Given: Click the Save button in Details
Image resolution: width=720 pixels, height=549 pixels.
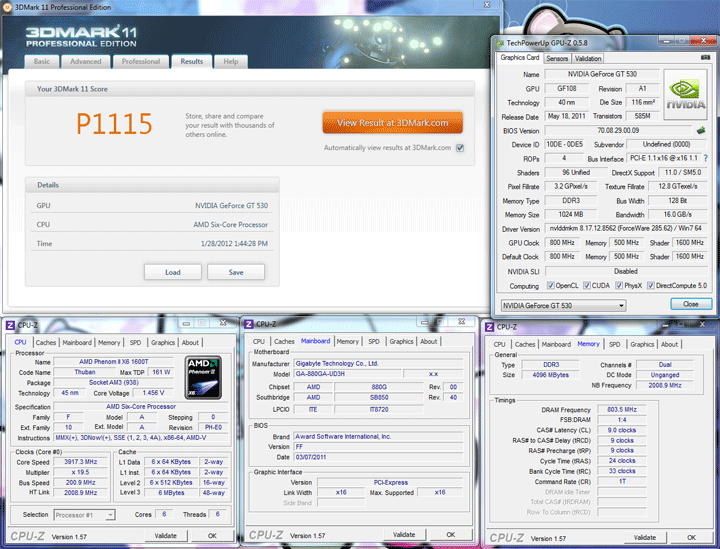Looking at the screenshot, I should coord(236,272).
